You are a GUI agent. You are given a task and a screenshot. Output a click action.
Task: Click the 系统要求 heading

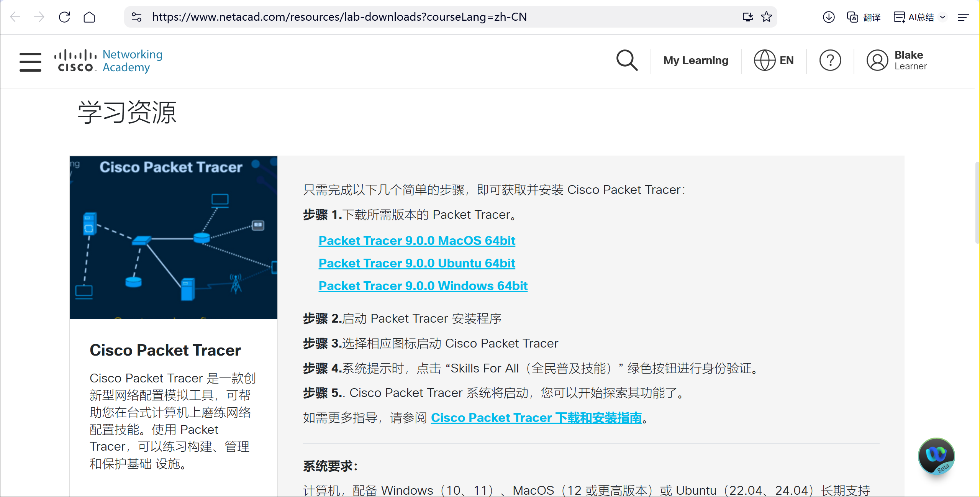pyautogui.click(x=330, y=466)
